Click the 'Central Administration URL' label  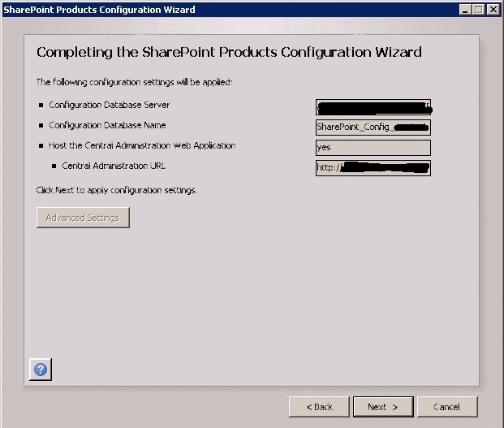tap(114, 166)
